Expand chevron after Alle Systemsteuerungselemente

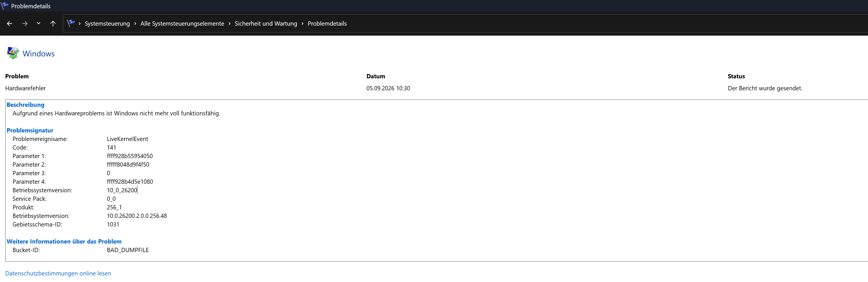229,24
